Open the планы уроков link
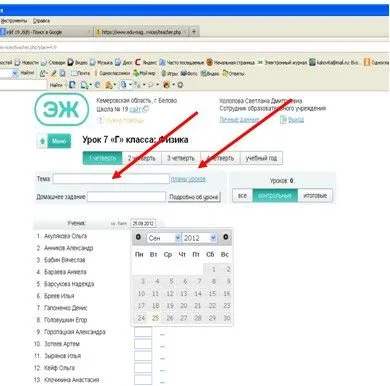Image resolution: width=390 pixels, height=386 pixels. point(188,179)
